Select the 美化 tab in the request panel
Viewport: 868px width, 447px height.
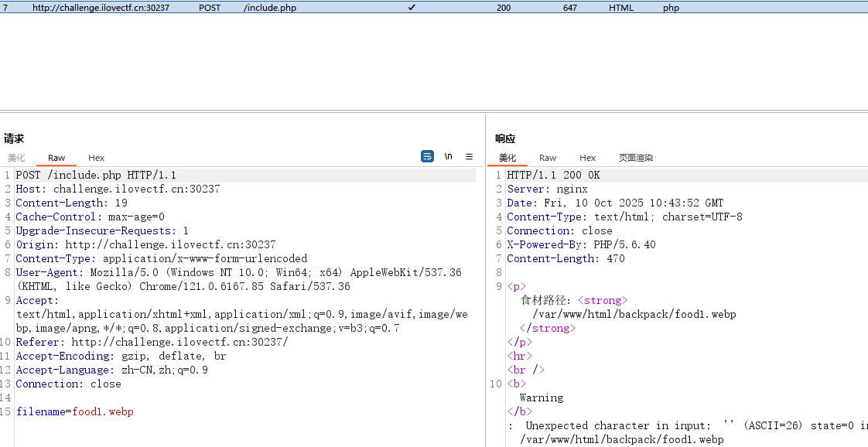click(16, 158)
